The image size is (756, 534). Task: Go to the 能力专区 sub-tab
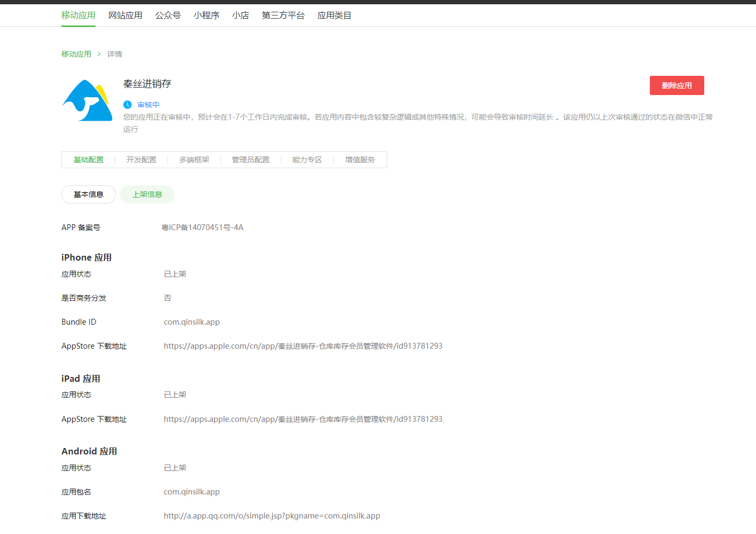pyautogui.click(x=307, y=160)
